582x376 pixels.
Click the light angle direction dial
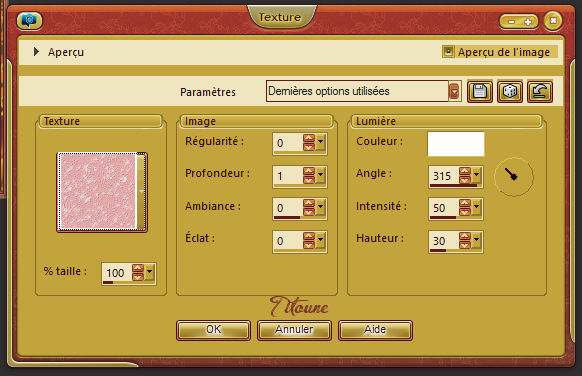point(514,177)
